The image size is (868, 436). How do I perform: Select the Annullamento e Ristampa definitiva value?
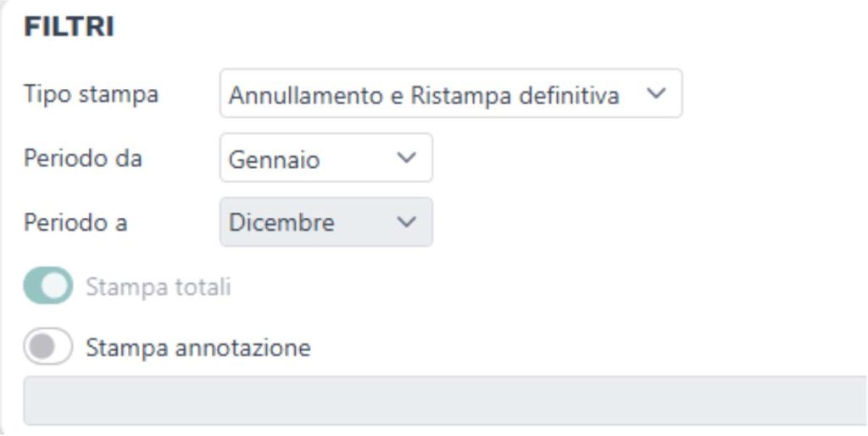coord(424,95)
